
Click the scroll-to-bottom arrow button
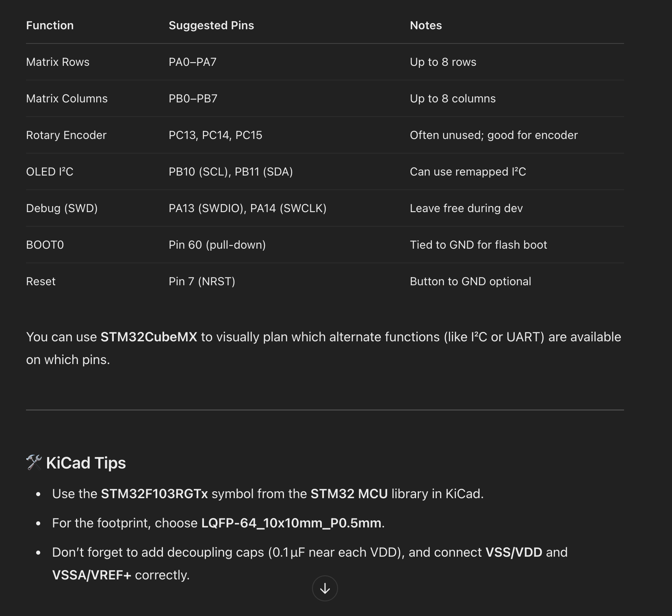click(x=325, y=588)
